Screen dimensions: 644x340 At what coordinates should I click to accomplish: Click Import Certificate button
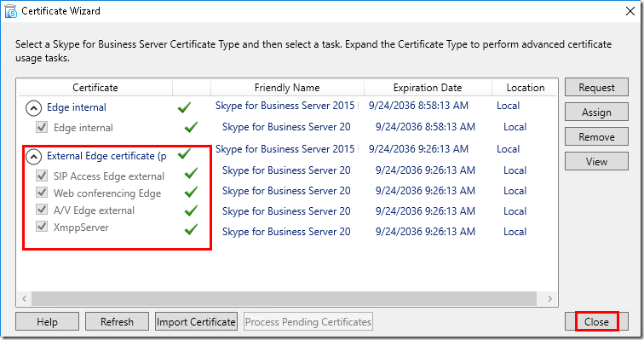tap(196, 321)
